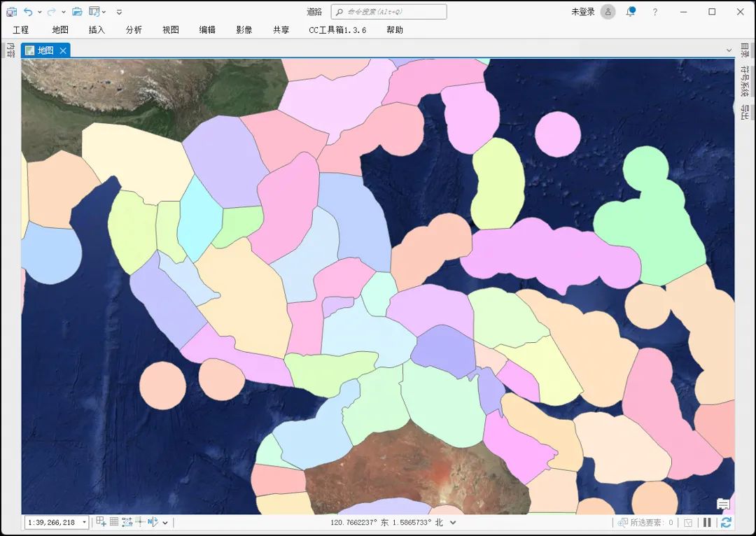Click the open project folder icon
756x536 pixels.
[x=77, y=12]
